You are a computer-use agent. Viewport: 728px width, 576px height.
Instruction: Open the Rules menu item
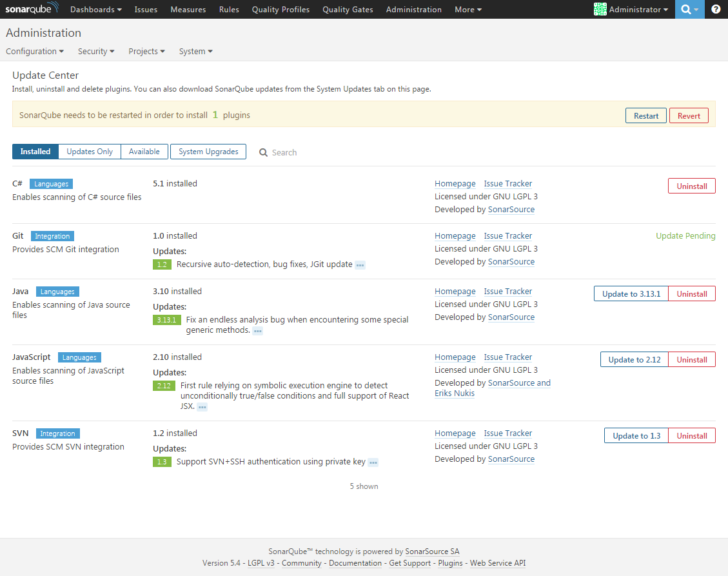(229, 10)
